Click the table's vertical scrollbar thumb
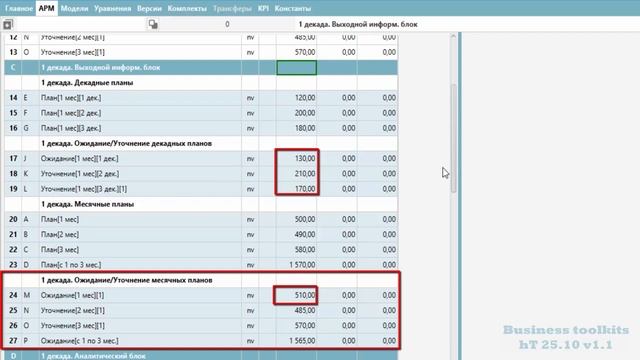Viewport: 640px width, 360px height. (453, 138)
